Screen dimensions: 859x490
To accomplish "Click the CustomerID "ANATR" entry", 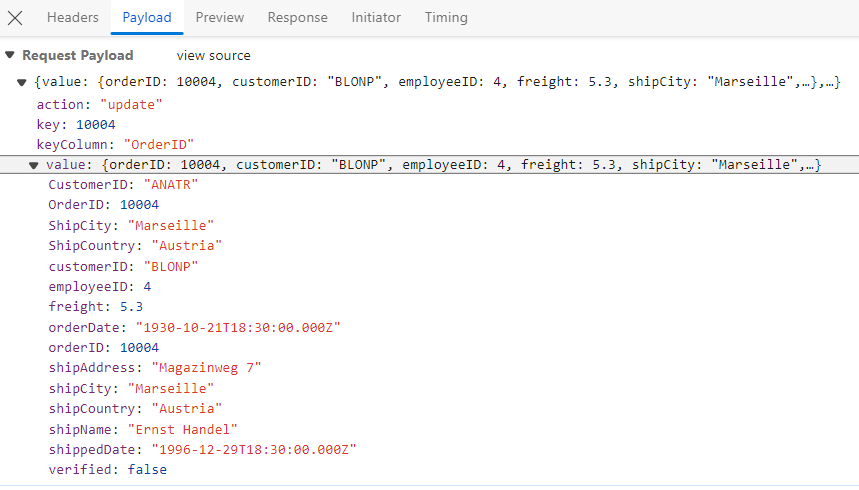I will point(123,185).
